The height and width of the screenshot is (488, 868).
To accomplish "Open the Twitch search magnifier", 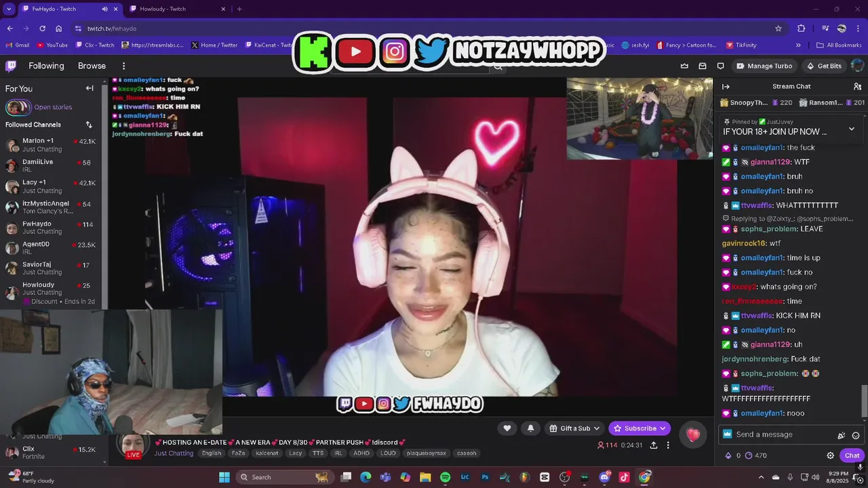I will tap(498, 66).
